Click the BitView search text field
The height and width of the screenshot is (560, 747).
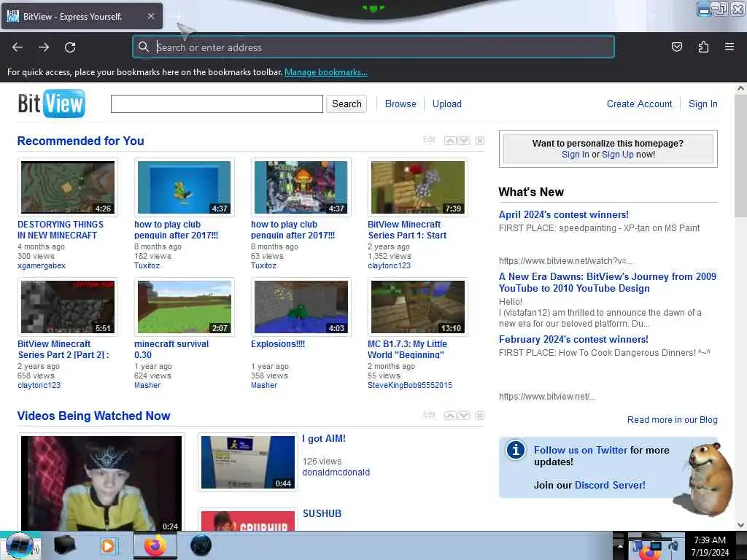[x=217, y=104]
